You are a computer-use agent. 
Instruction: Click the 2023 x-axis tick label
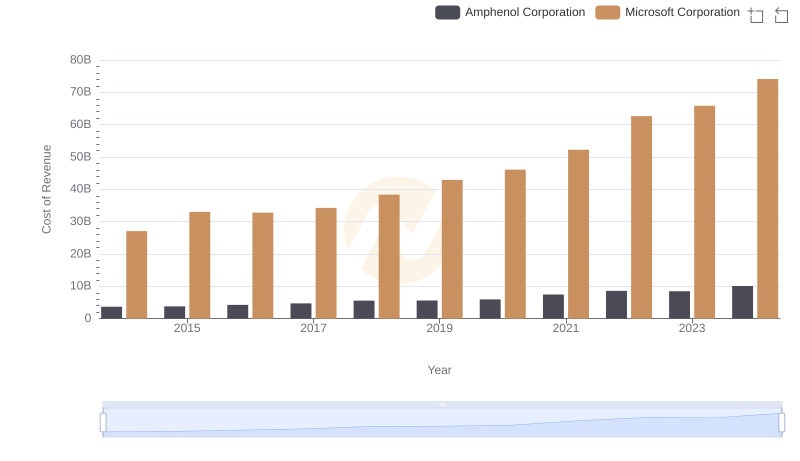pos(691,328)
